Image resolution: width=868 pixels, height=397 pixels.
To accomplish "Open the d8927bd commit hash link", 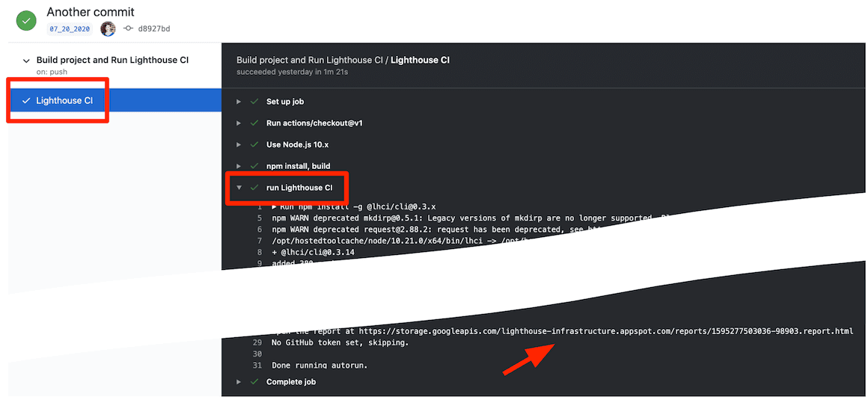I will tap(154, 28).
